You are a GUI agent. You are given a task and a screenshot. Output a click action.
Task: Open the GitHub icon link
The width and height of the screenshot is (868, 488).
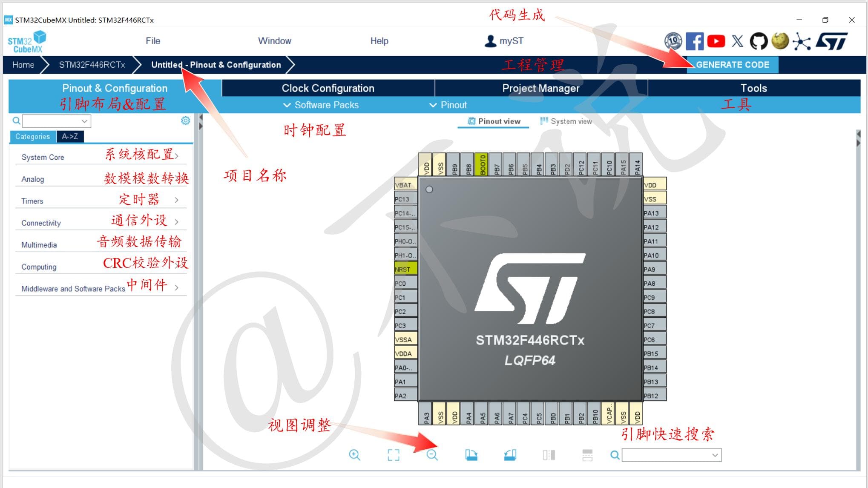[759, 41]
